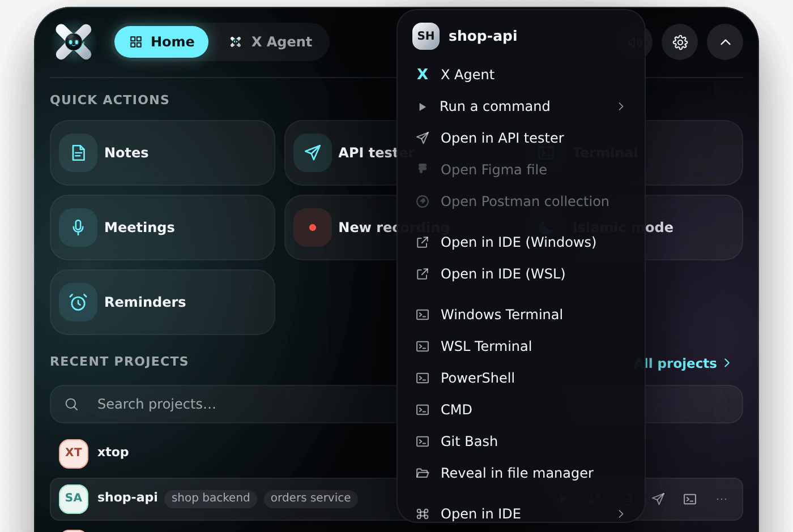Open settings with the gear icon
Viewport: 793px width, 532px height.
[x=680, y=42]
